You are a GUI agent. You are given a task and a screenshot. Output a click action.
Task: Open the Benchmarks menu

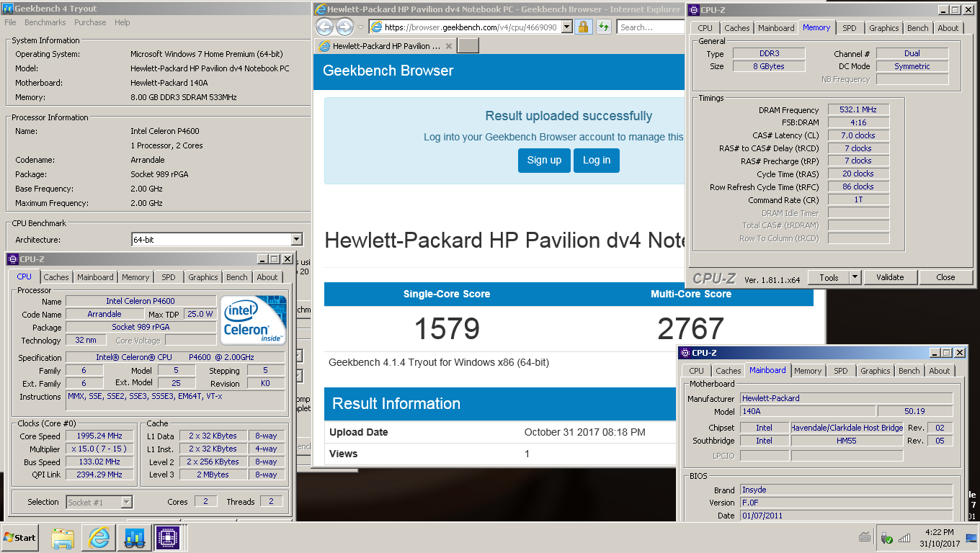[x=45, y=22]
